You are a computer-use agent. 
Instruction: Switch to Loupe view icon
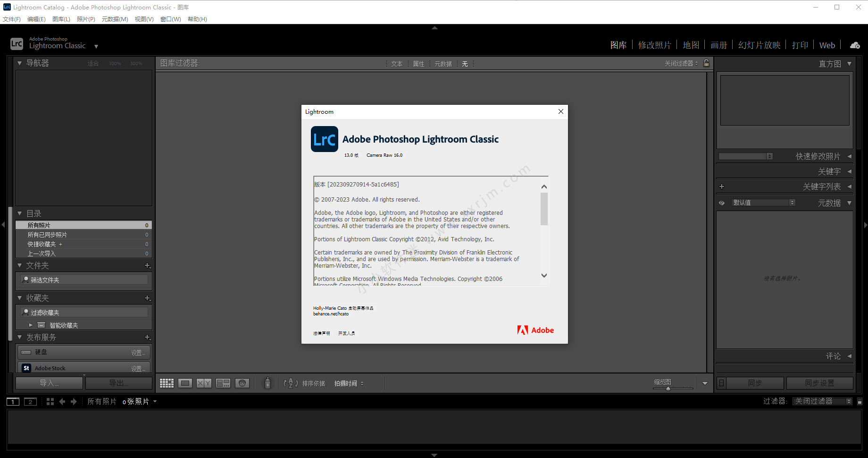pyautogui.click(x=185, y=383)
